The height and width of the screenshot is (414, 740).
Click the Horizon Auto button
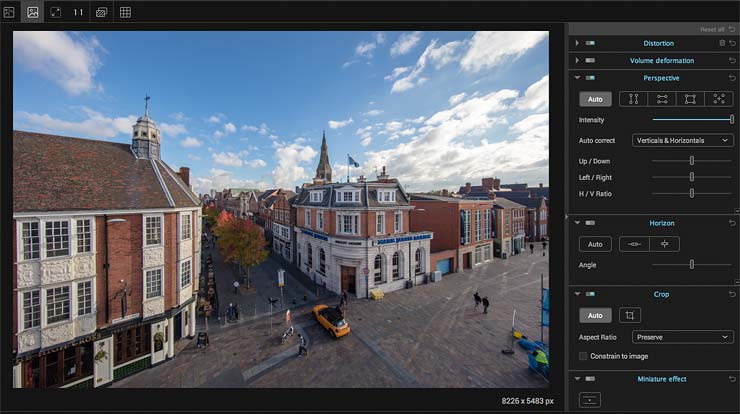coord(595,244)
